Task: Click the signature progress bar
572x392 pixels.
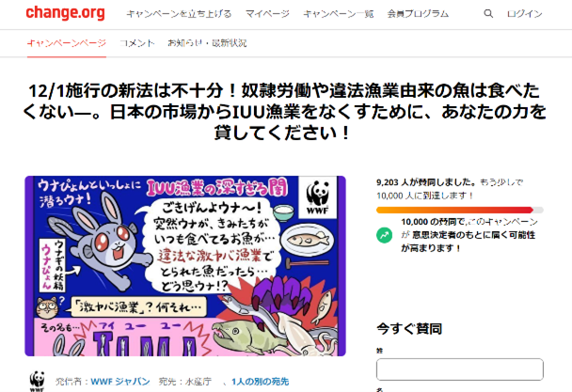Action: coord(460,210)
